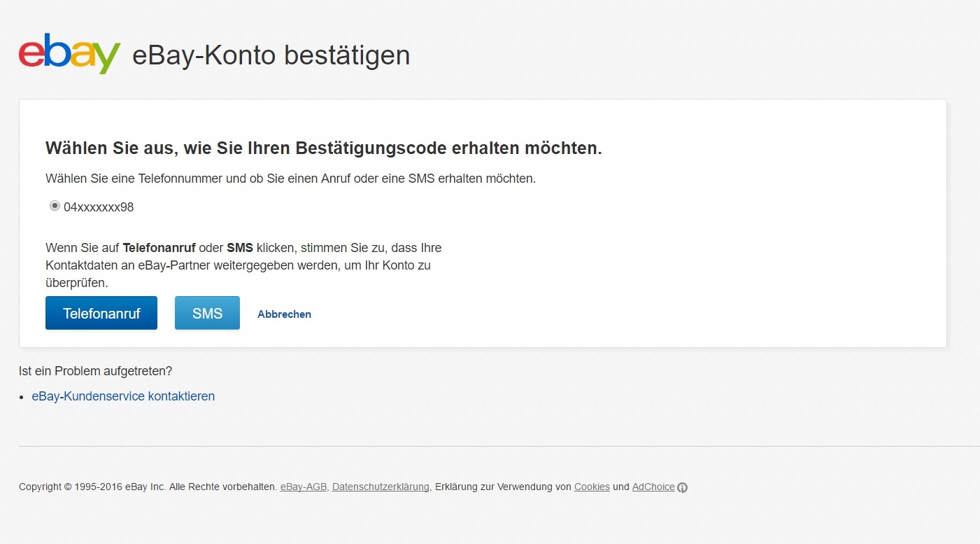Image resolution: width=980 pixels, height=544 pixels.
Task: Click the colorful eBay brand mark
Action: (x=69, y=51)
